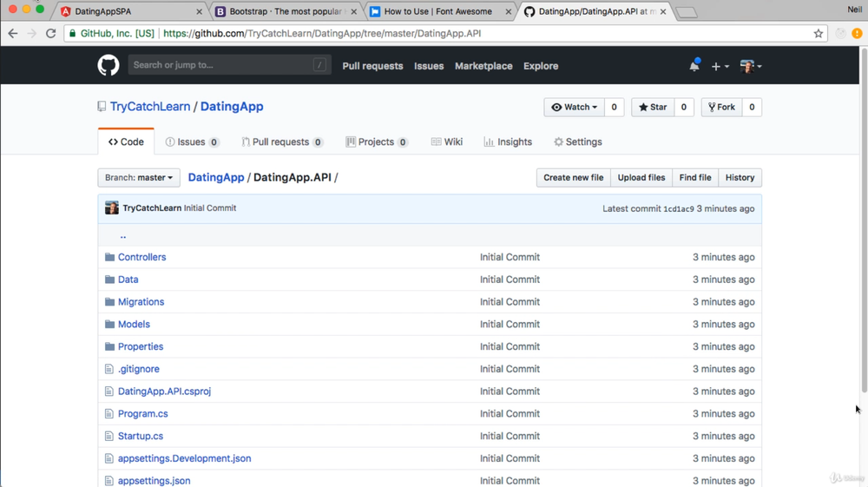Click Create new file button

tap(574, 178)
